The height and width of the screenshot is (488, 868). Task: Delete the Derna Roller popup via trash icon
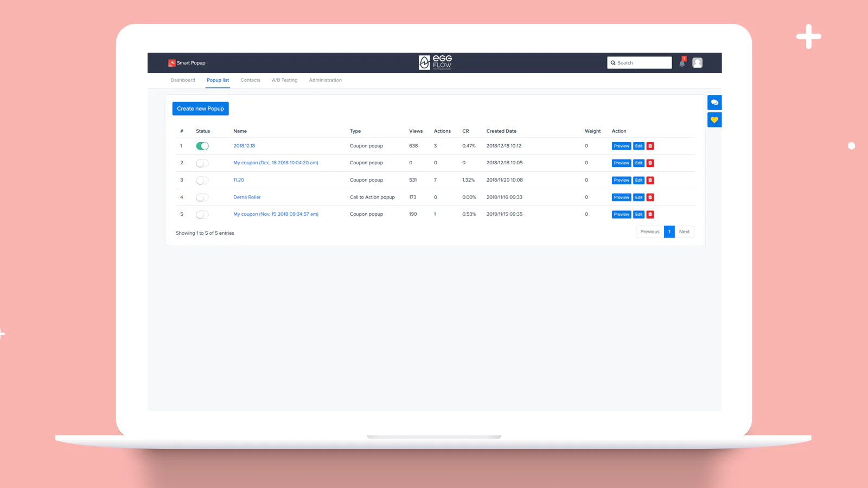[650, 197]
